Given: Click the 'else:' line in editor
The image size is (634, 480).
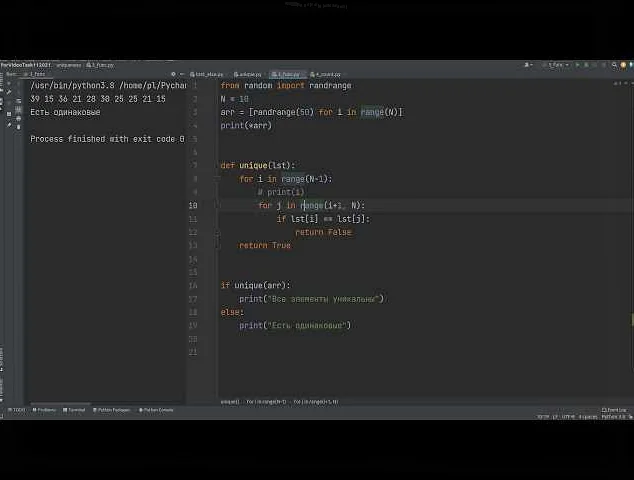Looking at the screenshot, I should point(232,312).
